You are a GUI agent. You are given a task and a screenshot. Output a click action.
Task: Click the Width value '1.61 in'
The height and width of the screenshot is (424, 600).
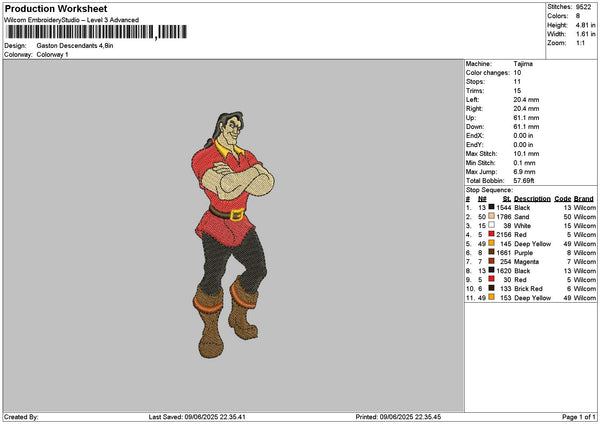point(585,34)
